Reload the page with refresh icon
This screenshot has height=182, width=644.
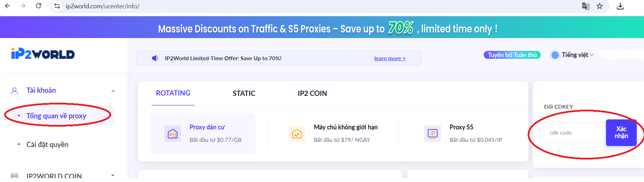pyautogui.click(x=39, y=6)
